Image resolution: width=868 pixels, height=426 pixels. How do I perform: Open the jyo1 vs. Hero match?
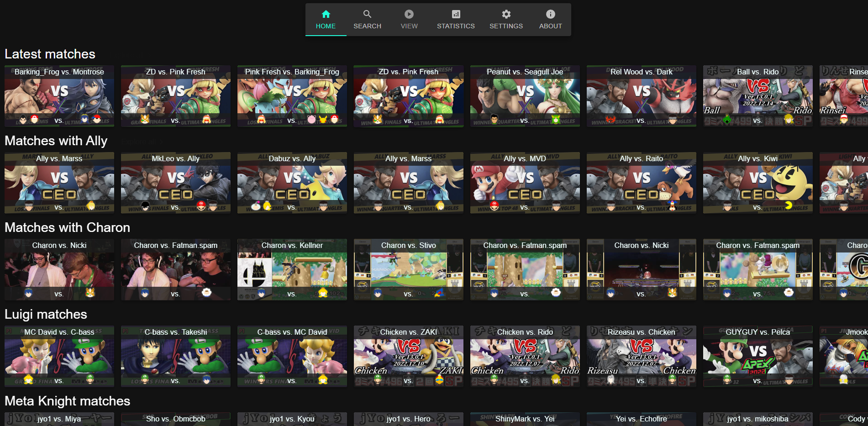pyautogui.click(x=409, y=419)
